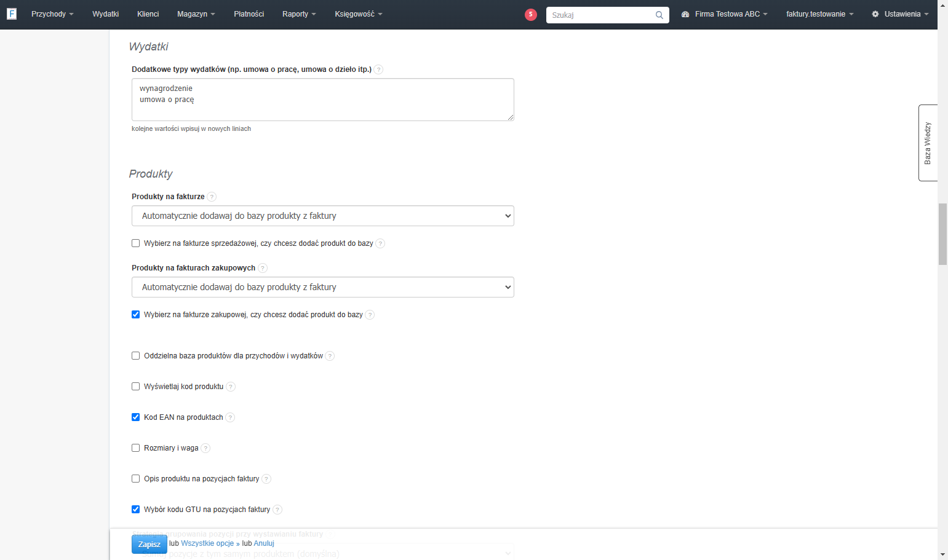Open the Baza Wiedzy side tab
Screen dimensions: 948x560
coord(928,143)
